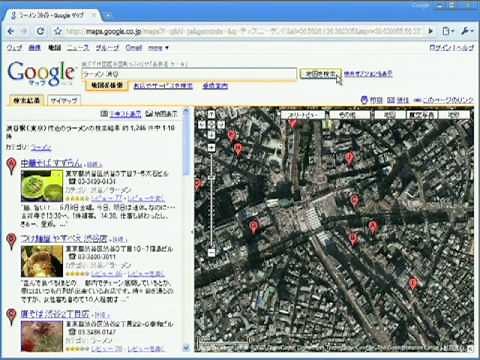Switch to map view (地図表示) in results header
The image size is (480, 360).
pyautogui.click(x=162, y=114)
